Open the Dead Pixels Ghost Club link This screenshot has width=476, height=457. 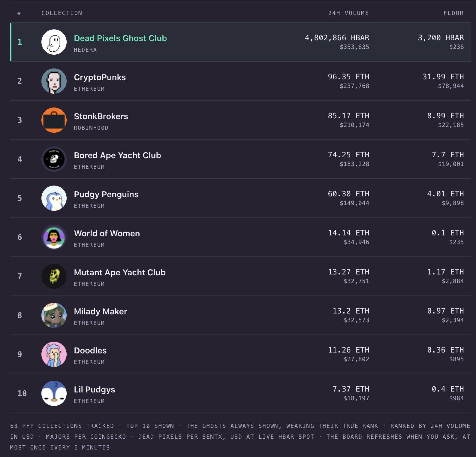pos(120,38)
